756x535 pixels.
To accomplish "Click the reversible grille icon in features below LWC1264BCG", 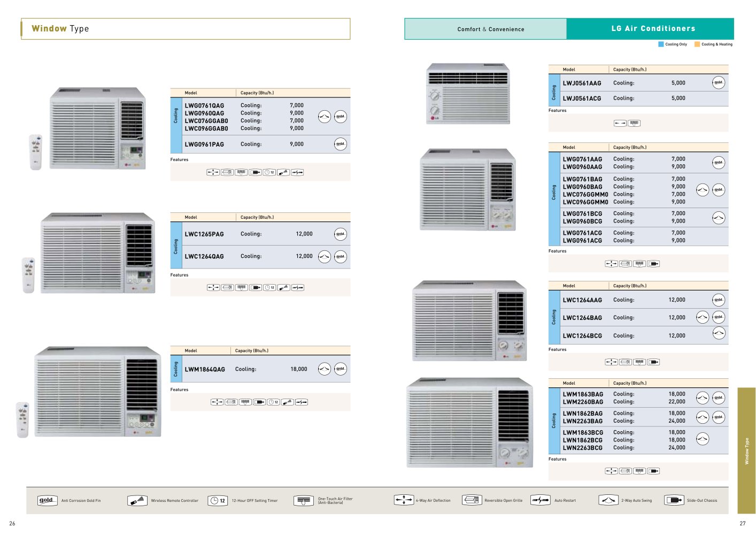I will click(626, 362).
